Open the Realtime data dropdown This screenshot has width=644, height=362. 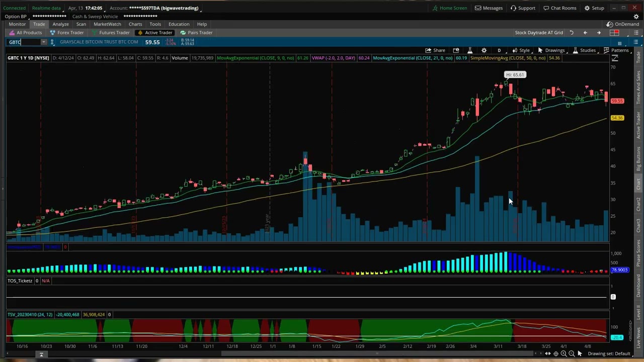point(46,8)
